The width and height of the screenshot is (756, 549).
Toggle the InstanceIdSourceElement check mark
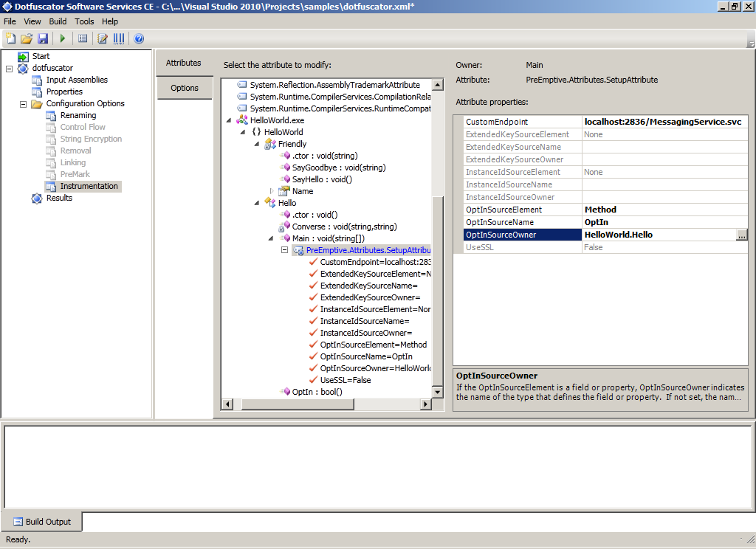pos(313,309)
